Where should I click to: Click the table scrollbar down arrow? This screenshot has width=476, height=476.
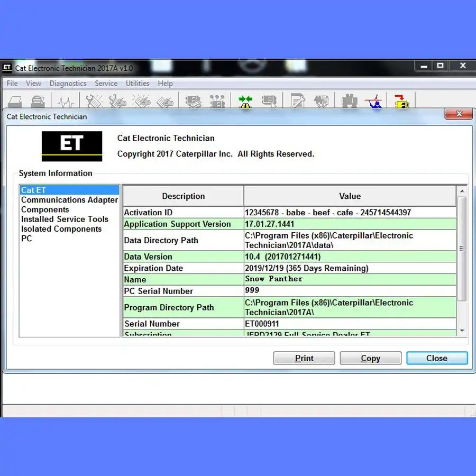[x=462, y=331]
